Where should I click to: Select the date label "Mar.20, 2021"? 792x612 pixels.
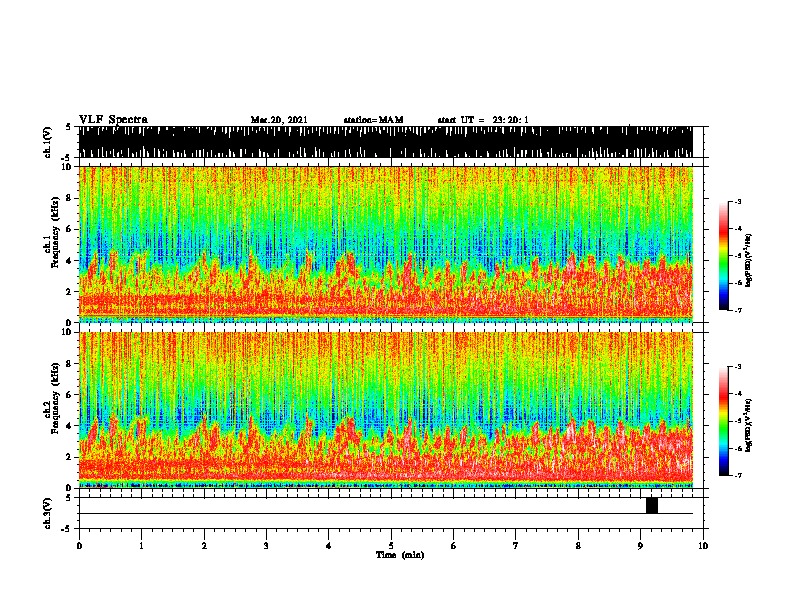click(279, 120)
